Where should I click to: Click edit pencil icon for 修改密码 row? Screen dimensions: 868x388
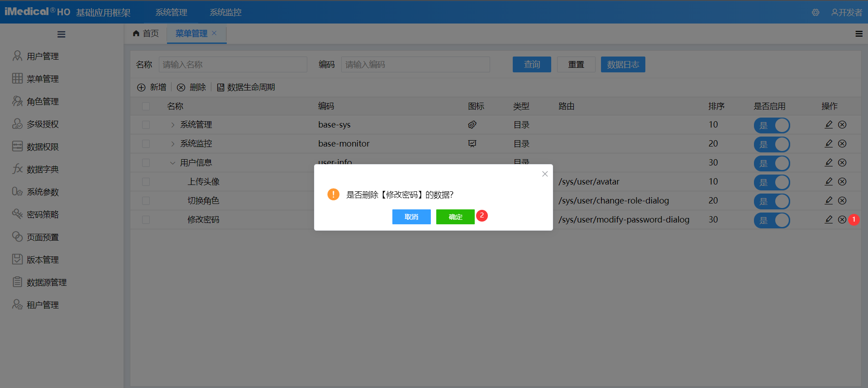pos(829,219)
